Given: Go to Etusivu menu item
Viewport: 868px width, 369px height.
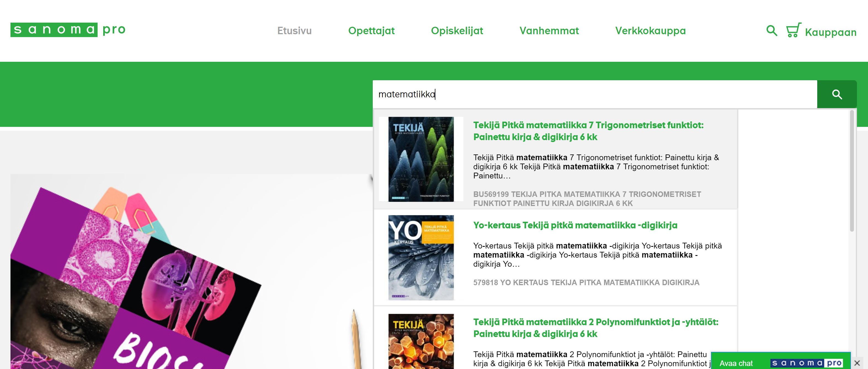Looking at the screenshot, I should click(x=294, y=31).
